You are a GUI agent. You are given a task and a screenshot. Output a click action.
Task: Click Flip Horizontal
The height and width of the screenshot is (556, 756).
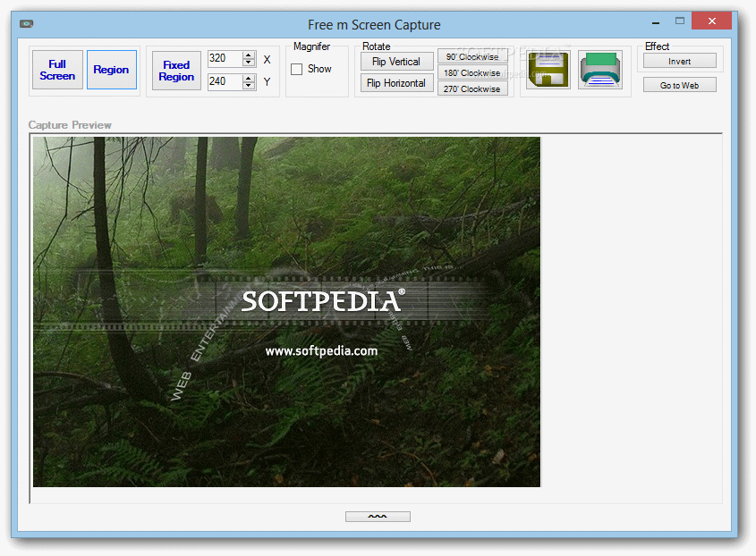pos(396,83)
